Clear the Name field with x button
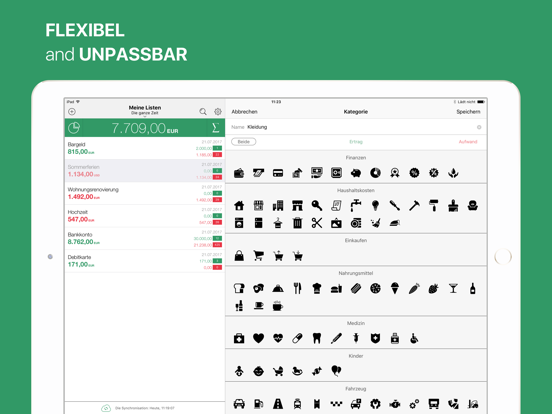The height and width of the screenshot is (414, 552). (x=479, y=127)
